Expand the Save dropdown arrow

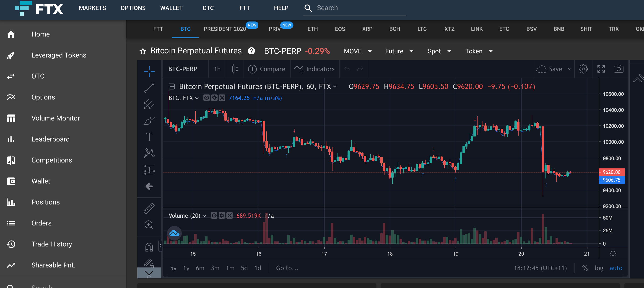point(569,69)
